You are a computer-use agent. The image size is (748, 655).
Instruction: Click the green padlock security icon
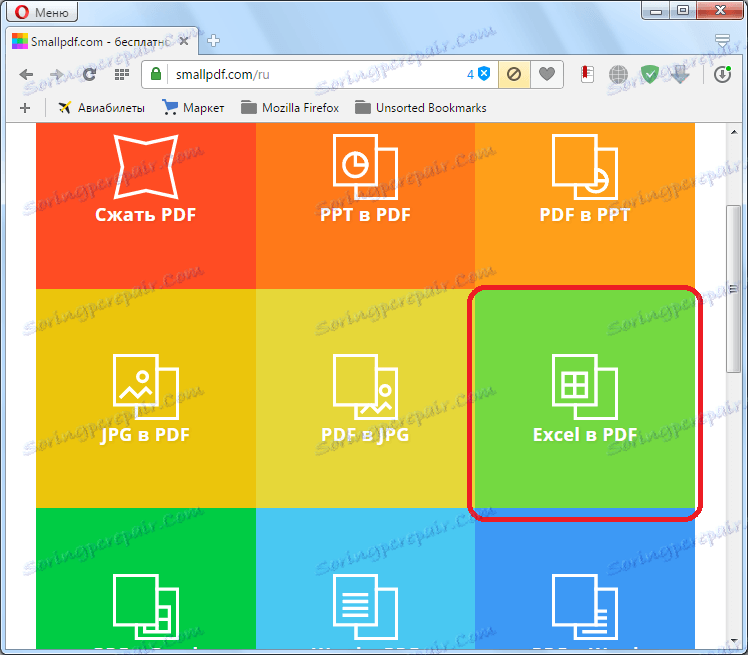coord(156,74)
